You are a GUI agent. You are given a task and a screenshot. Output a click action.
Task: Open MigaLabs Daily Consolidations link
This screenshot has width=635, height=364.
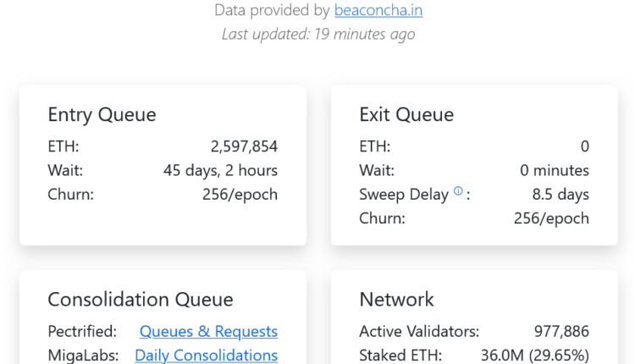[206, 355]
